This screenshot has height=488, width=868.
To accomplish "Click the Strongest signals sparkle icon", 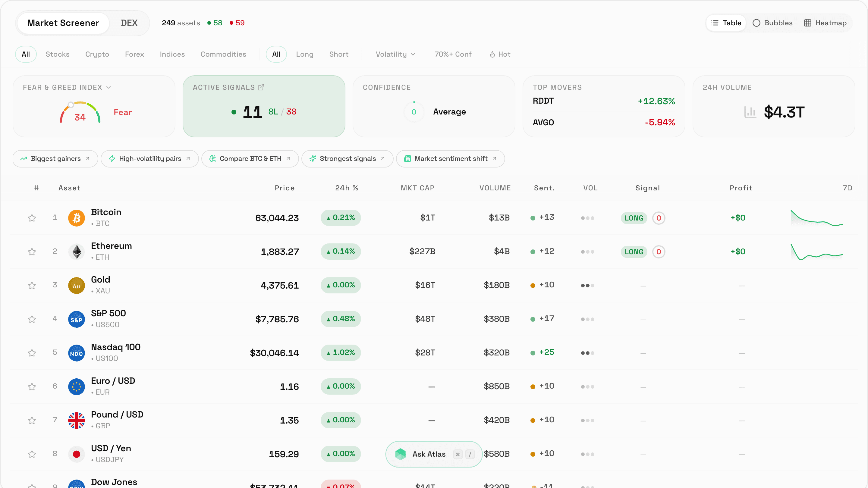I will coord(313,159).
